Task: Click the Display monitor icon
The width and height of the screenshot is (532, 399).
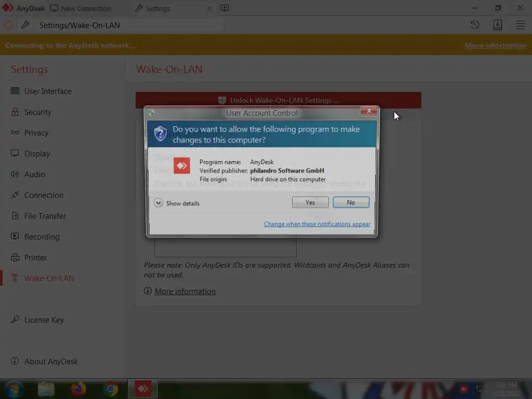Action: click(x=15, y=153)
